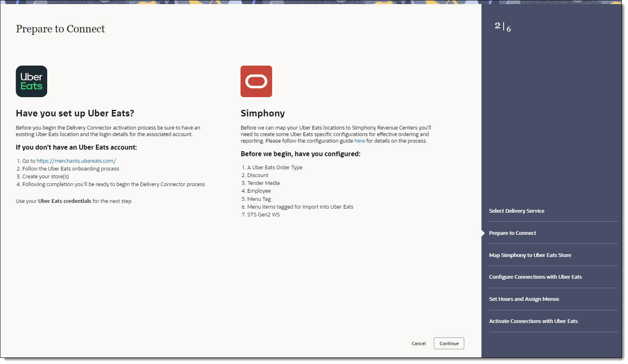Open Activate Connections with Uber Eats step
This screenshot has width=628, height=364.
[534, 321]
